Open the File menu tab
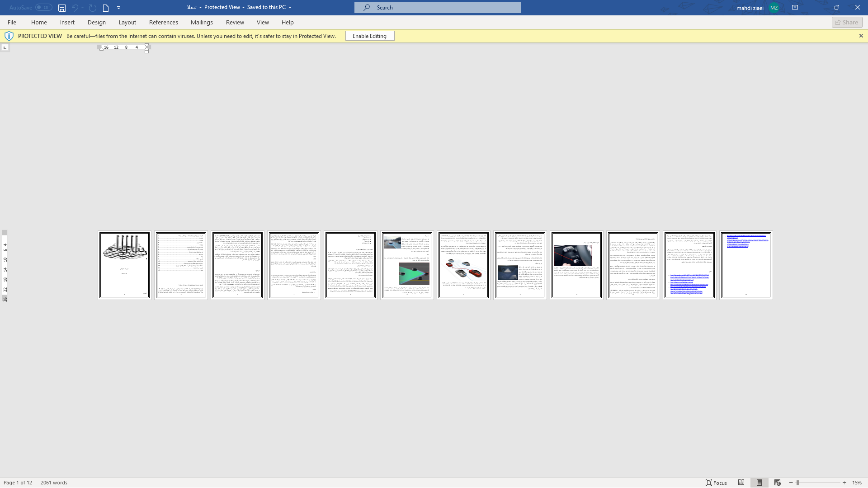868x488 pixels. [12, 22]
